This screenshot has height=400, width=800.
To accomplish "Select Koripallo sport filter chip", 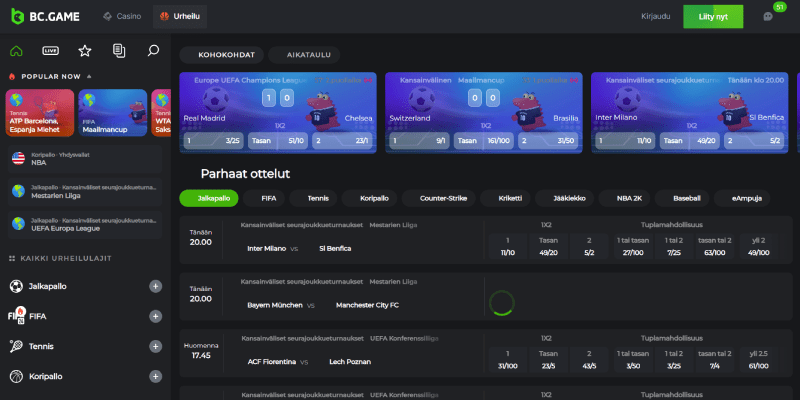I will (x=369, y=198).
